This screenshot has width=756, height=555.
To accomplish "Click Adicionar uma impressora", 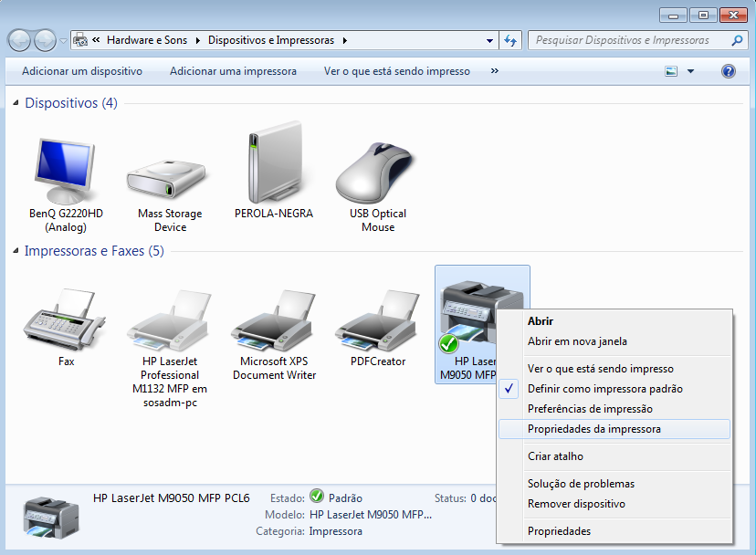I will [x=233, y=71].
